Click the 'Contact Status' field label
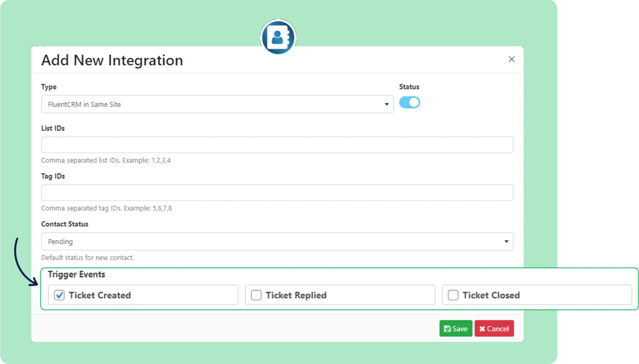639x364 pixels. 65,224
